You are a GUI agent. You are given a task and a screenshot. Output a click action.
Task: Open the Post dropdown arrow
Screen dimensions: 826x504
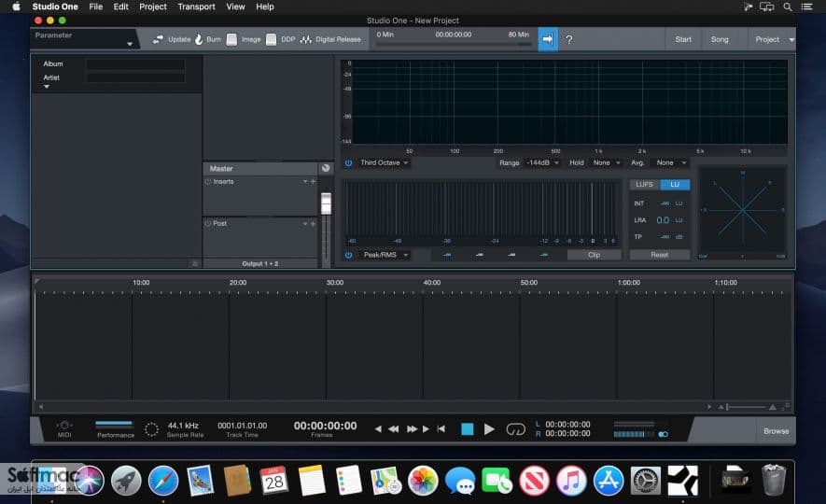(304, 224)
